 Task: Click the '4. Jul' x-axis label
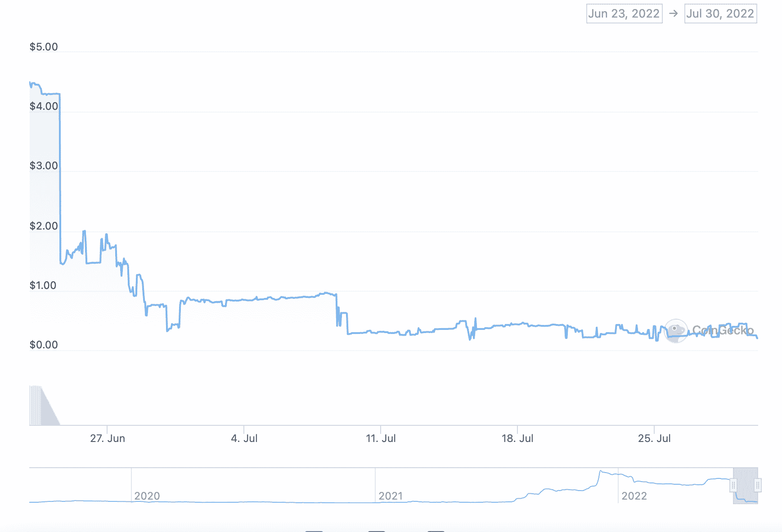[x=244, y=438]
